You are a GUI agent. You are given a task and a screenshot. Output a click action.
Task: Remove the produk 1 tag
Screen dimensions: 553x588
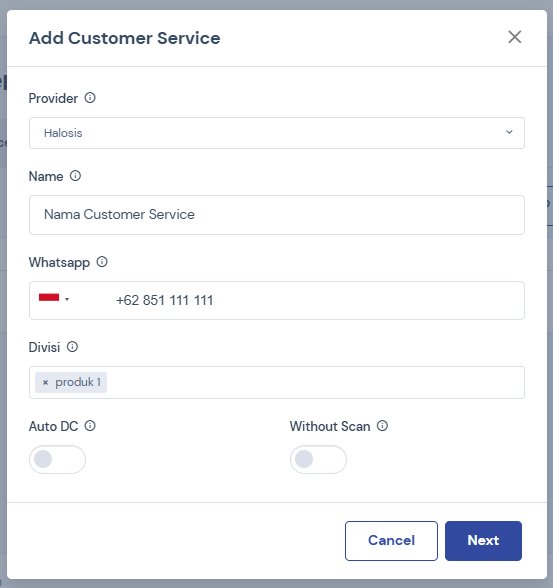click(45, 382)
